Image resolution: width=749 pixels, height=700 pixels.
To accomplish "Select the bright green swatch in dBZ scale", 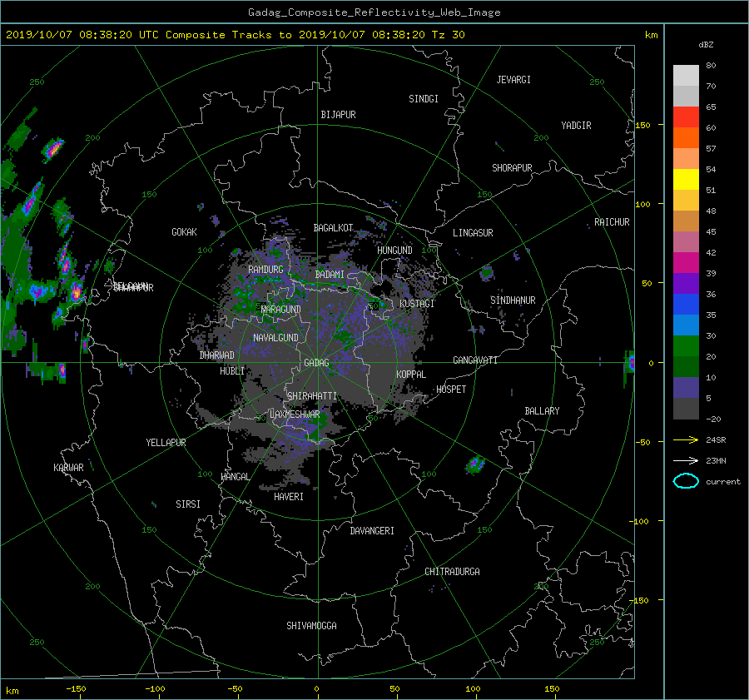I will pyautogui.click(x=686, y=346).
